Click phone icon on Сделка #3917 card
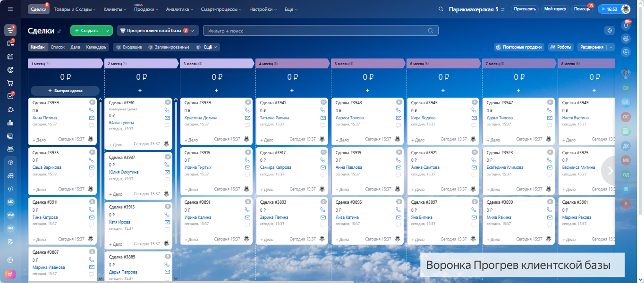Image resolution: width=644 pixels, height=283 pixels. click(323, 160)
